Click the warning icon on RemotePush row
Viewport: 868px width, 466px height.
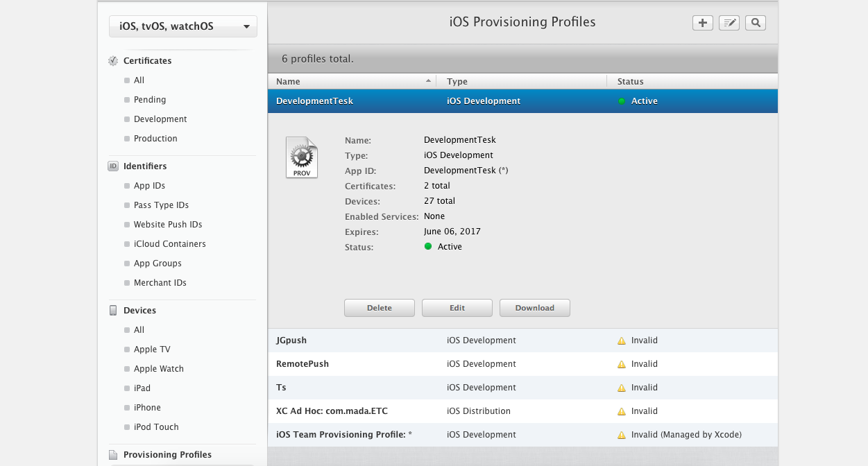(622, 364)
